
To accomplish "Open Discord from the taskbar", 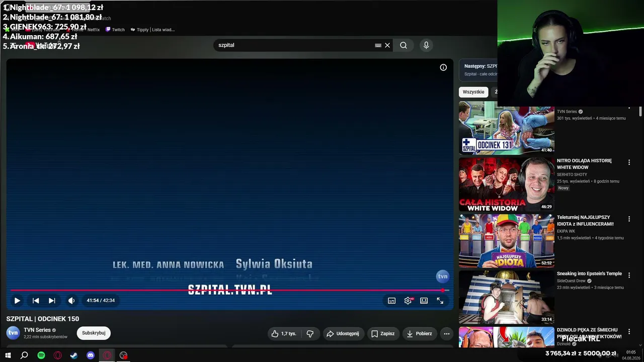I will point(91,355).
